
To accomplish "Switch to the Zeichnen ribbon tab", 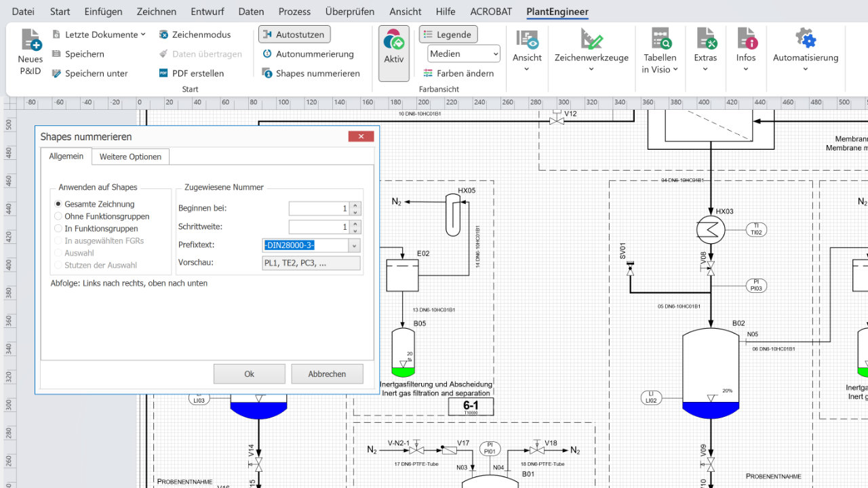I will point(157,12).
